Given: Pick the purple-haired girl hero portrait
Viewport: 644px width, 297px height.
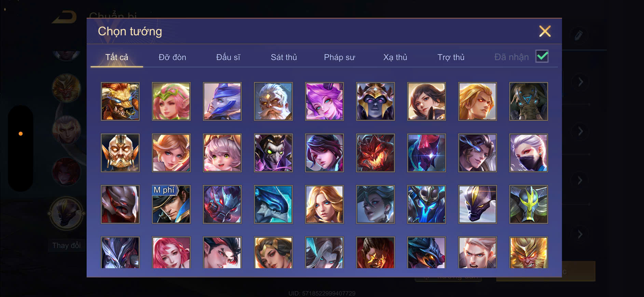Looking at the screenshot, I should pyautogui.click(x=324, y=101).
